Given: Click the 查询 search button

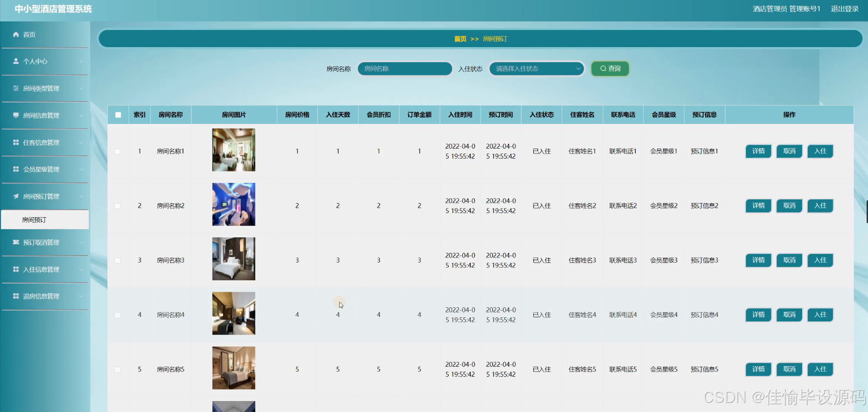Looking at the screenshot, I should 610,69.
